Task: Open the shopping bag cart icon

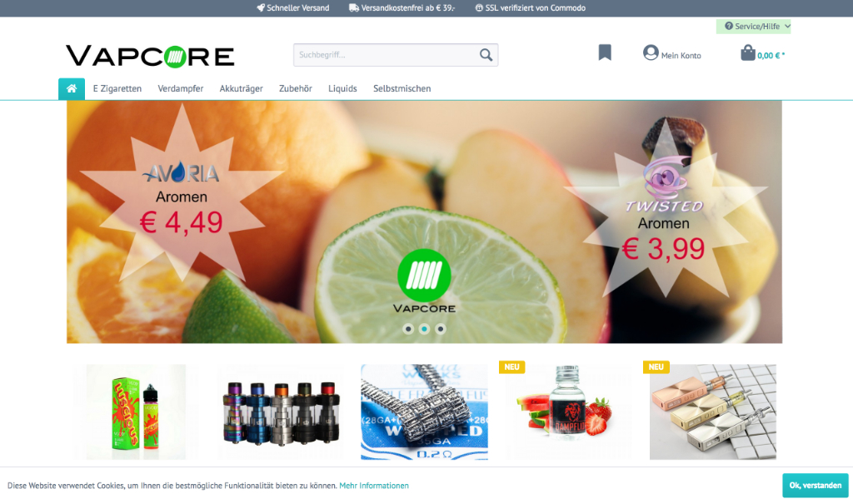Action: 747,52
